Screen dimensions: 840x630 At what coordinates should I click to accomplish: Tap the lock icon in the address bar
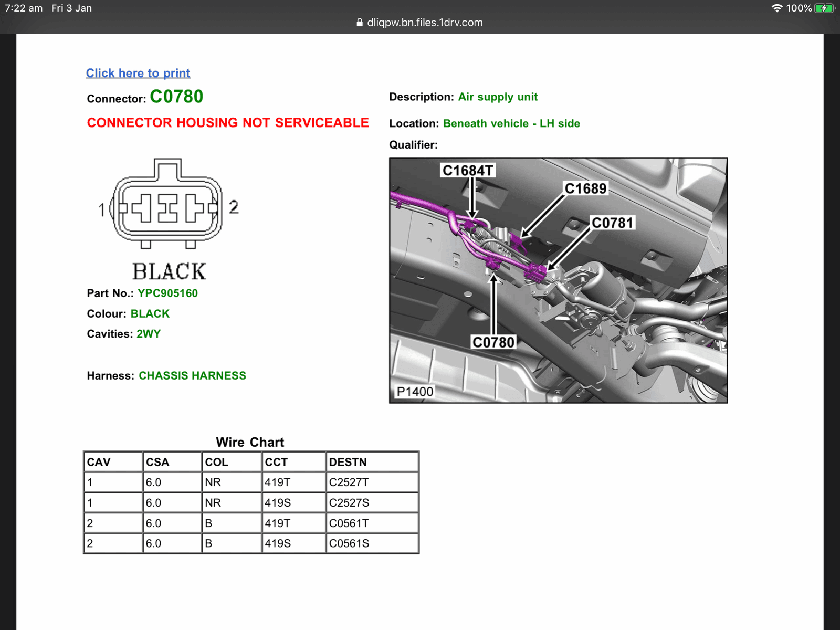click(x=360, y=23)
